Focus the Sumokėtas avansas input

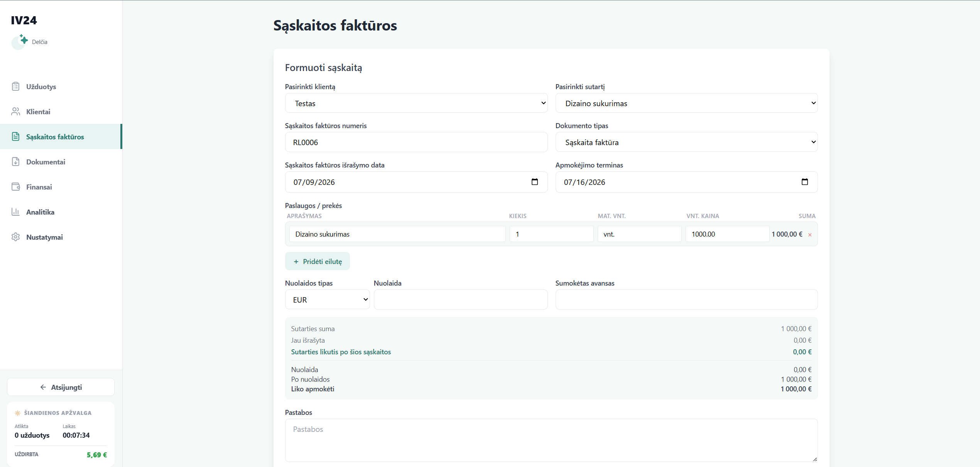pos(686,299)
